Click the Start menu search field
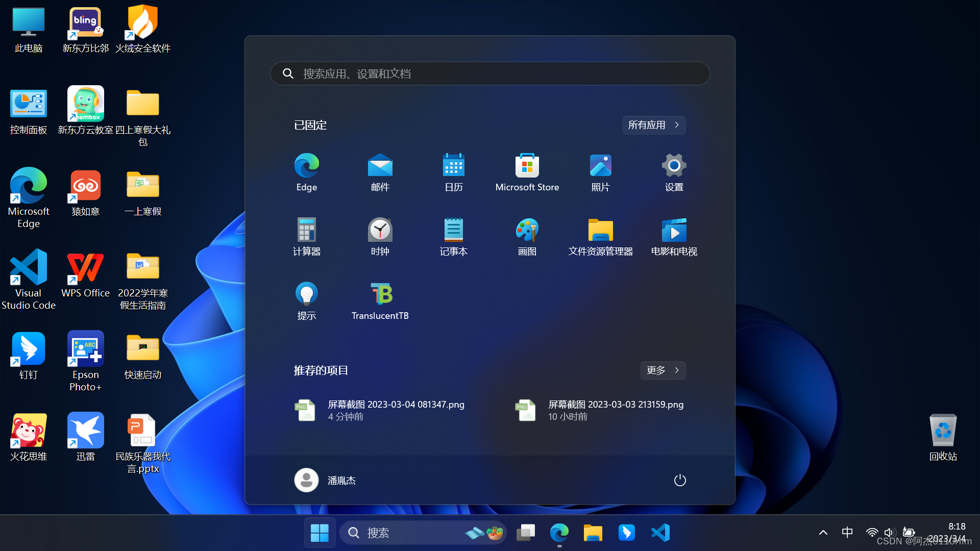Viewport: 980px width, 551px height. pyautogui.click(x=490, y=74)
